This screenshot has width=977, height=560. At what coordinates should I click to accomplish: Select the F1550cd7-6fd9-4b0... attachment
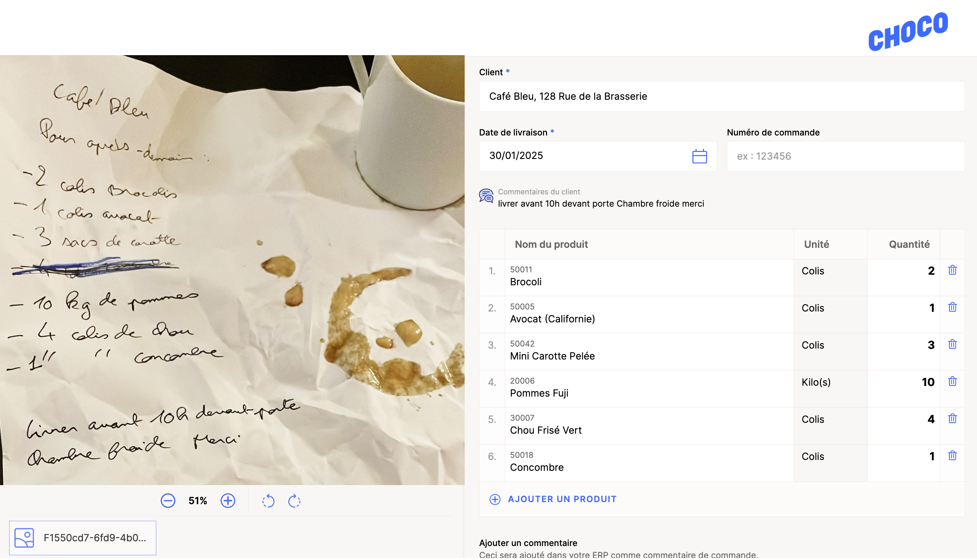click(83, 538)
